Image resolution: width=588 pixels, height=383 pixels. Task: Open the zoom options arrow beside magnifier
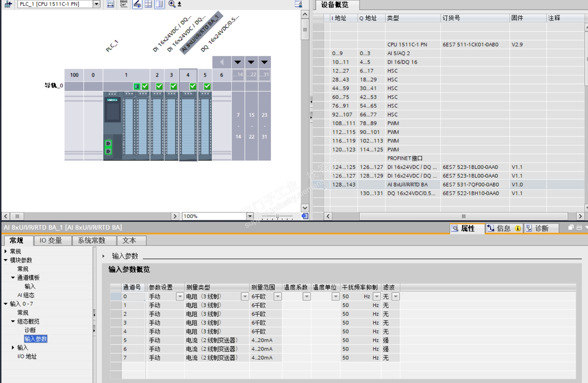179,4
